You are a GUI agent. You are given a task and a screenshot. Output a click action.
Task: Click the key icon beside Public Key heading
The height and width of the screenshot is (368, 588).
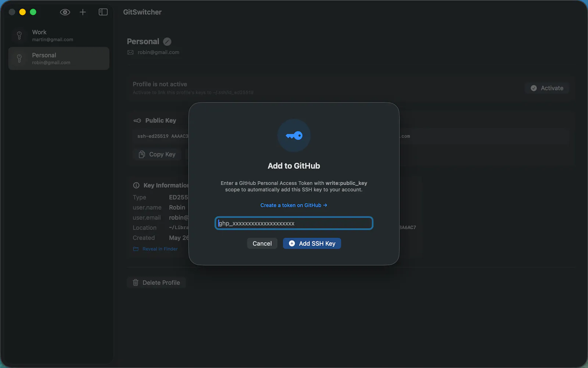(137, 121)
